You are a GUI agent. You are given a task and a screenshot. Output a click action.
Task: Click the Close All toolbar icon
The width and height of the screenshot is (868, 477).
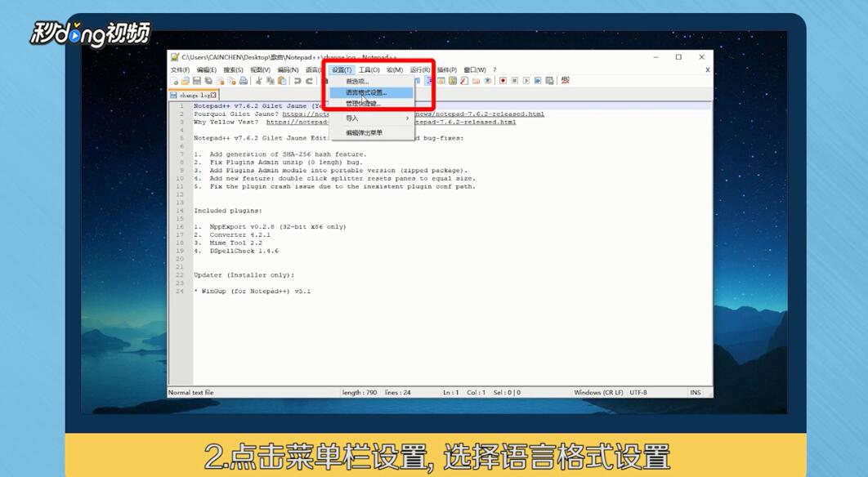pyautogui.click(x=231, y=81)
